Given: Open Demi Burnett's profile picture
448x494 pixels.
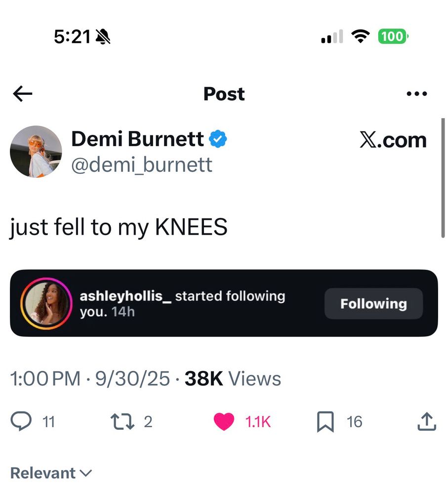Looking at the screenshot, I should coord(36,152).
